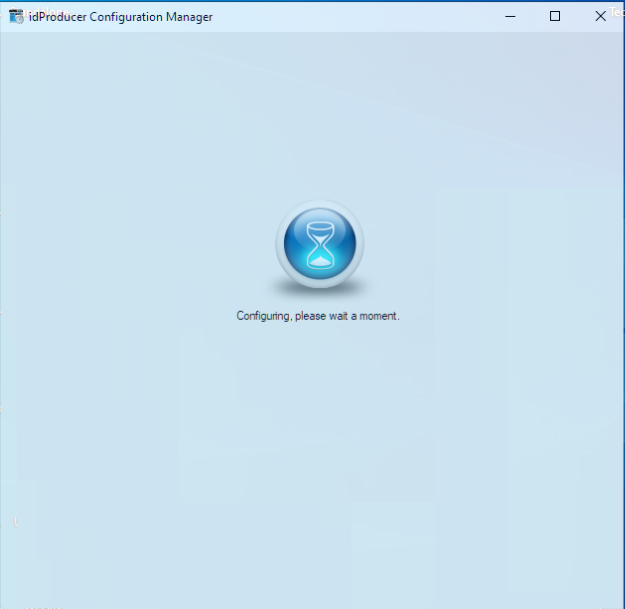The height and width of the screenshot is (609, 625).
Task: Click the blue hourglass loading icon
Action: tap(319, 246)
